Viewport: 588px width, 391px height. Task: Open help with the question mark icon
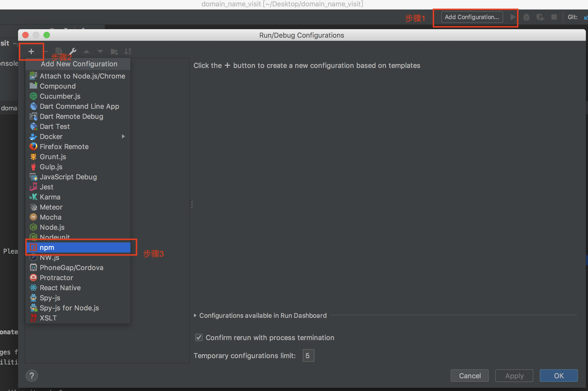click(x=32, y=376)
